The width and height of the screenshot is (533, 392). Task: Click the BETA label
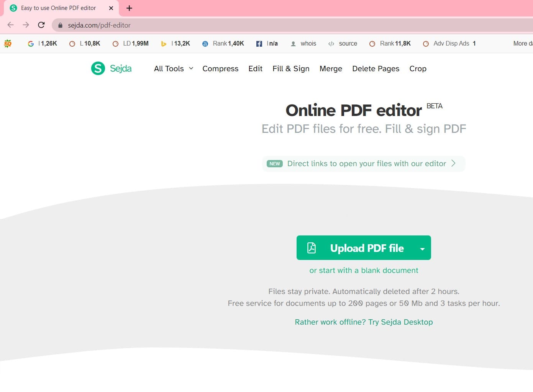(x=435, y=106)
